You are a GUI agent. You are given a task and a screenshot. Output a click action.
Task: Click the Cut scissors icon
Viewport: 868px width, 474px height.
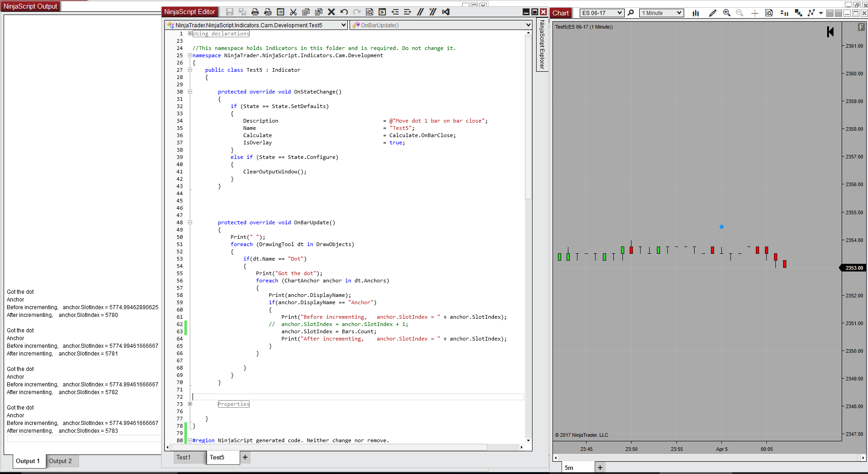[293, 12]
